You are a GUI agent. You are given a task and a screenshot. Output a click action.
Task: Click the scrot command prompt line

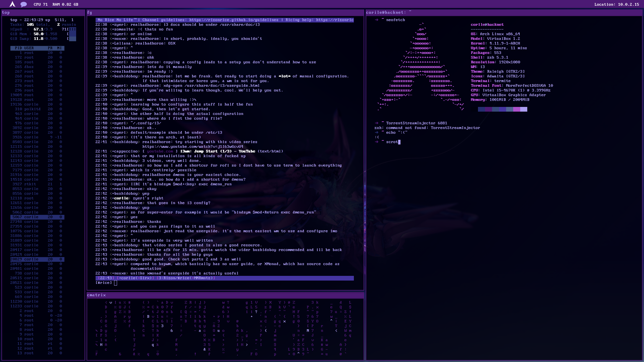click(392, 142)
